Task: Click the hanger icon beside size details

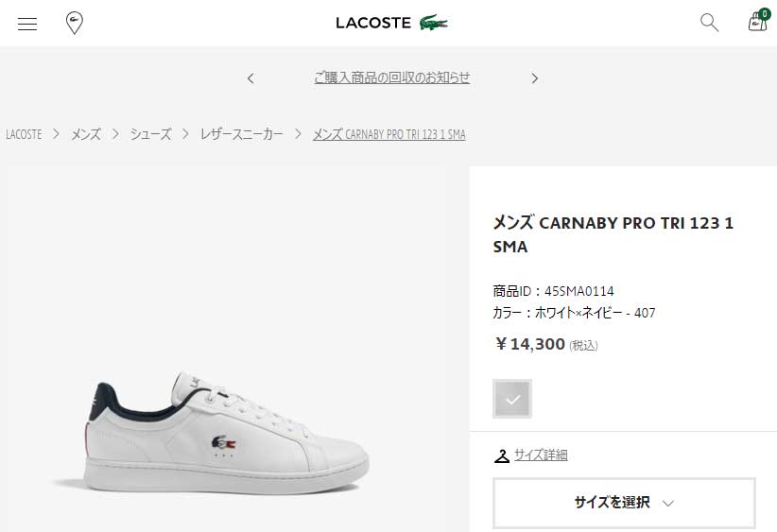Action: pyautogui.click(x=502, y=455)
